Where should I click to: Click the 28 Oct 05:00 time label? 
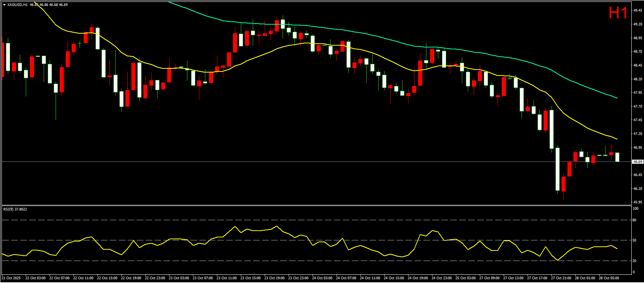click(x=609, y=278)
